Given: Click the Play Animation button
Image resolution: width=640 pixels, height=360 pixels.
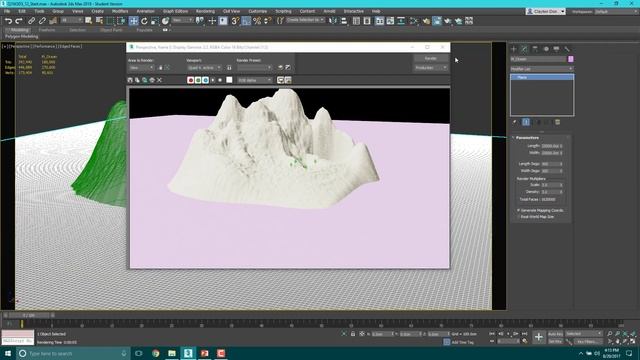Looking at the screenshot, I should click(508, 334).
